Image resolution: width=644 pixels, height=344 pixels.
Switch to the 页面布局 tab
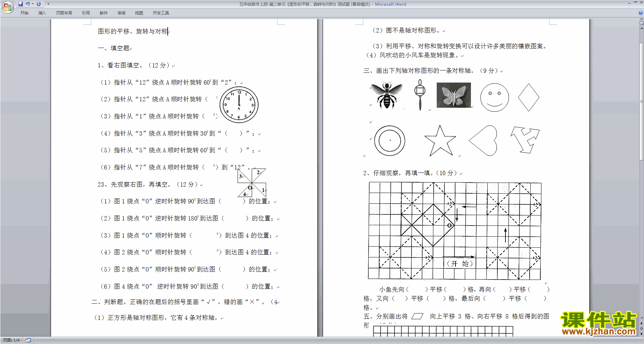click(x=64, y=13)
